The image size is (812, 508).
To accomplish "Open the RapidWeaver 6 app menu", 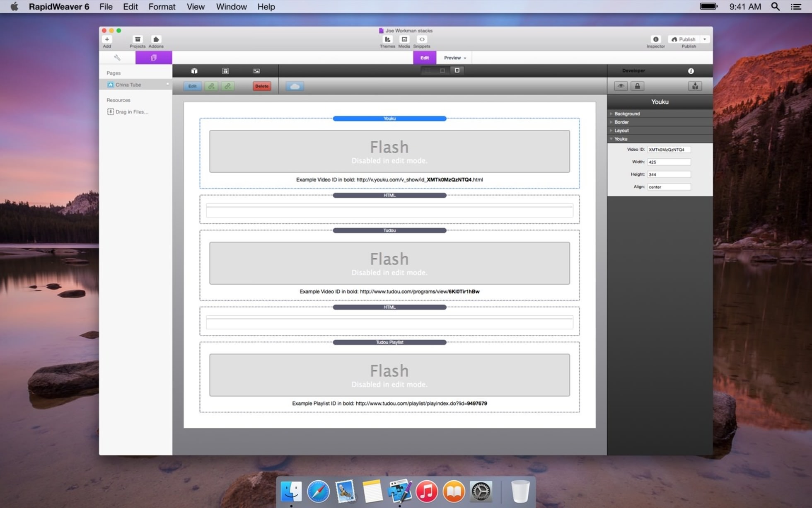I will 59,7.
